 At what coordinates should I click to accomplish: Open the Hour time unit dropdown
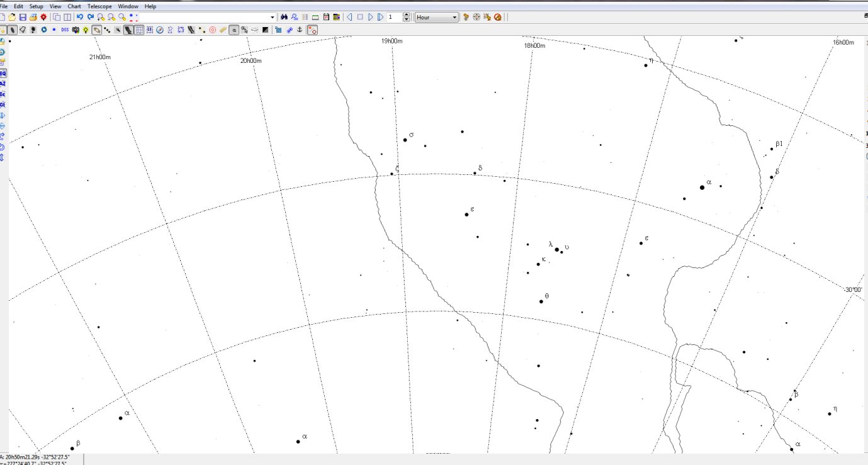(x=436, y=17)
